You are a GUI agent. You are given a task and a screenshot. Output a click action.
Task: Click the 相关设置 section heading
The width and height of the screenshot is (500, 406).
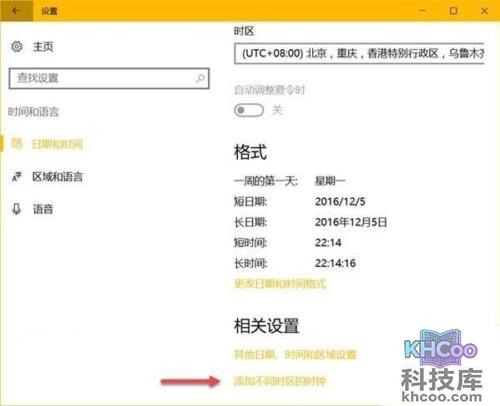tap(266, 326)
